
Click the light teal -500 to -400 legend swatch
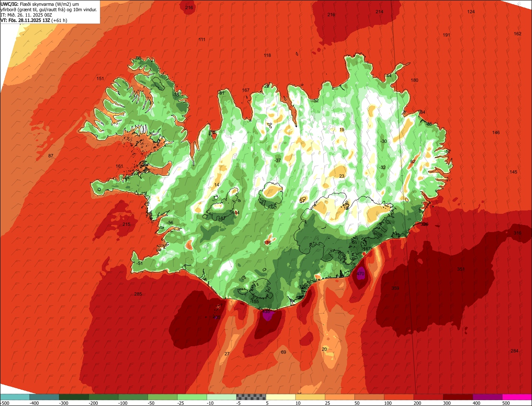pos(15,397)
